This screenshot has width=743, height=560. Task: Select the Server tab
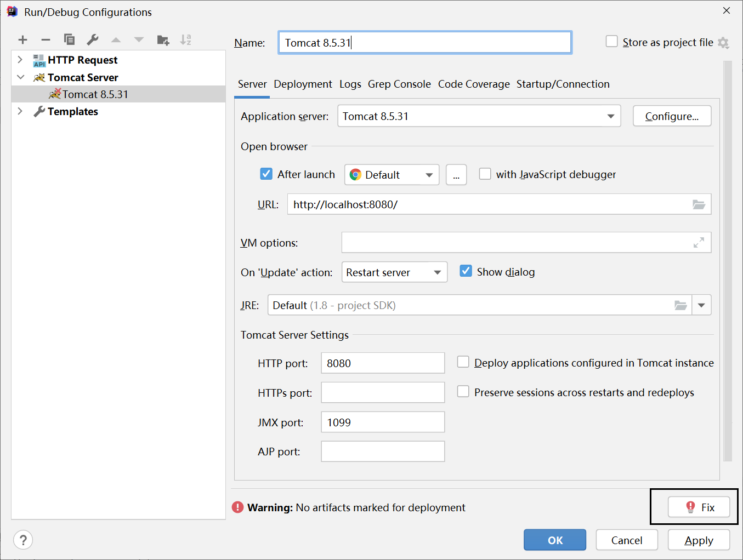pyautogui.click(x=252, y=84)
